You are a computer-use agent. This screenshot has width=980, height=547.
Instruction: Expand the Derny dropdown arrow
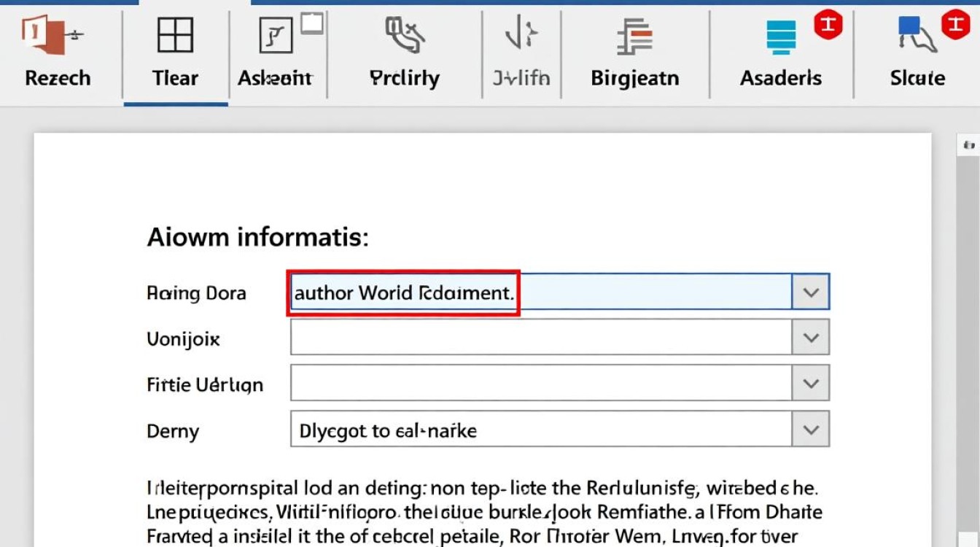coord(811,430)
